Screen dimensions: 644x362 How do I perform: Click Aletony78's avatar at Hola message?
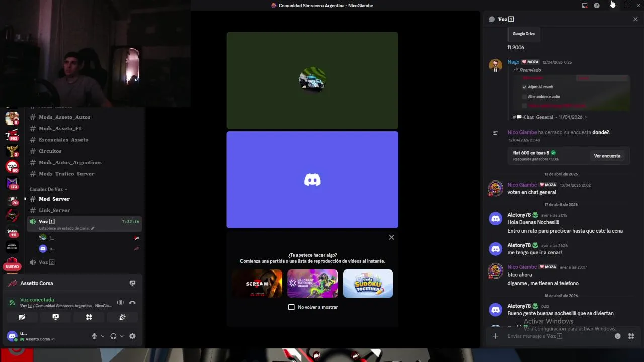pos(495,219)
